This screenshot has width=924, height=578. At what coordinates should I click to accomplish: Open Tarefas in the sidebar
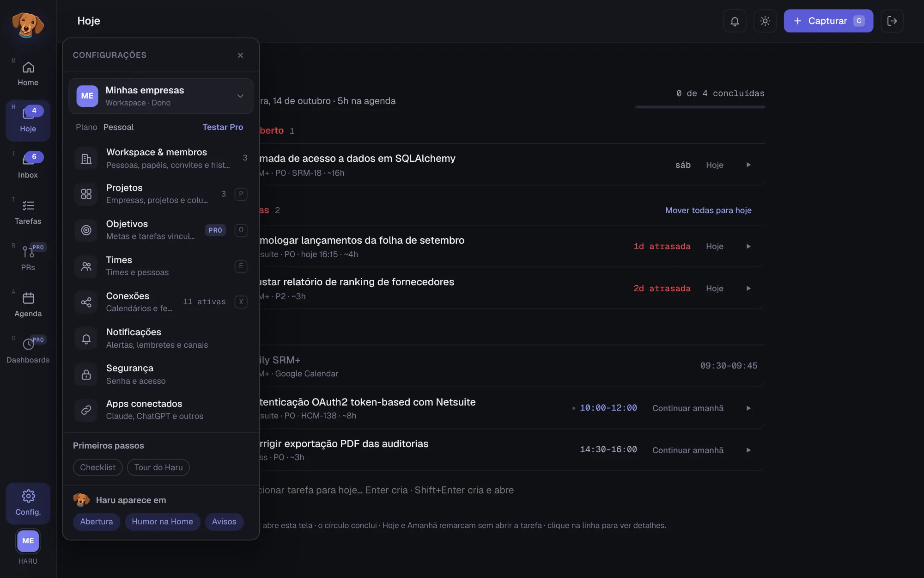coord(28,213)
